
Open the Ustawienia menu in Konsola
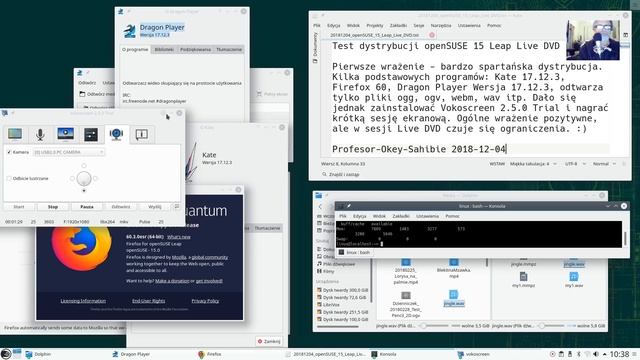tap(427, 216)
